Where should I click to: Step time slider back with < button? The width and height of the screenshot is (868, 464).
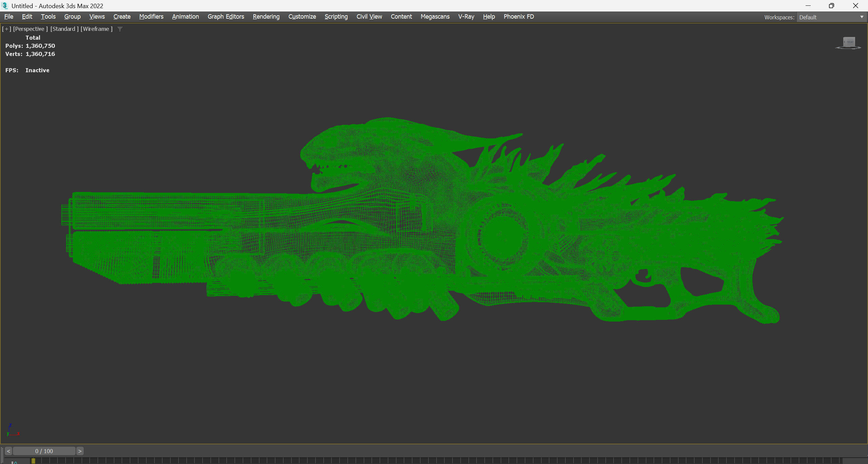pyautogui.click(x=8, y=451)
